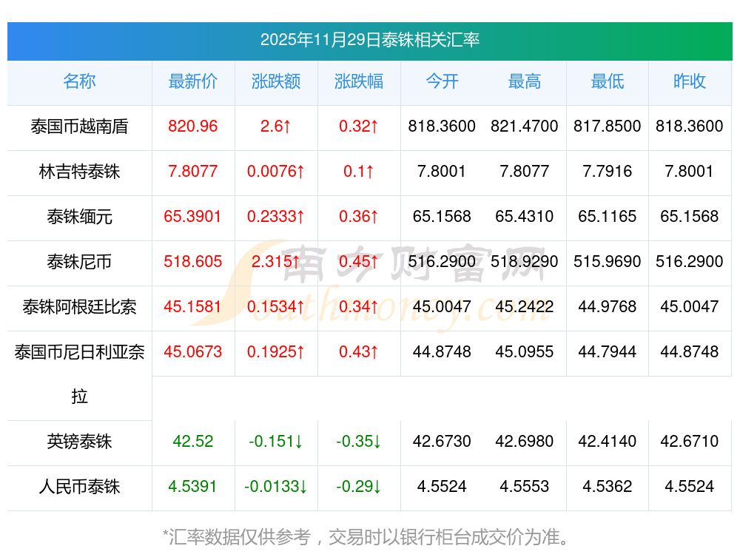The width and height of the screenshot is (740, 560).
Task: Open the 泰铢阿根廷比索 row name
Action: click(x=79, y=307)
